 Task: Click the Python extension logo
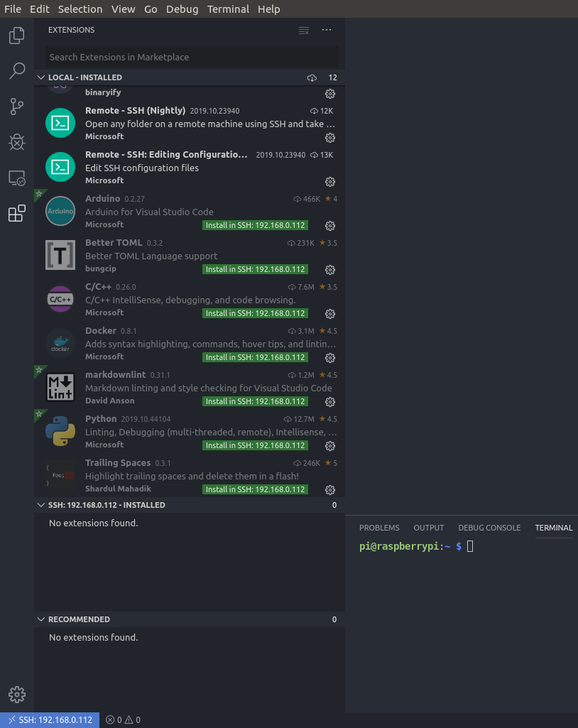60,431
